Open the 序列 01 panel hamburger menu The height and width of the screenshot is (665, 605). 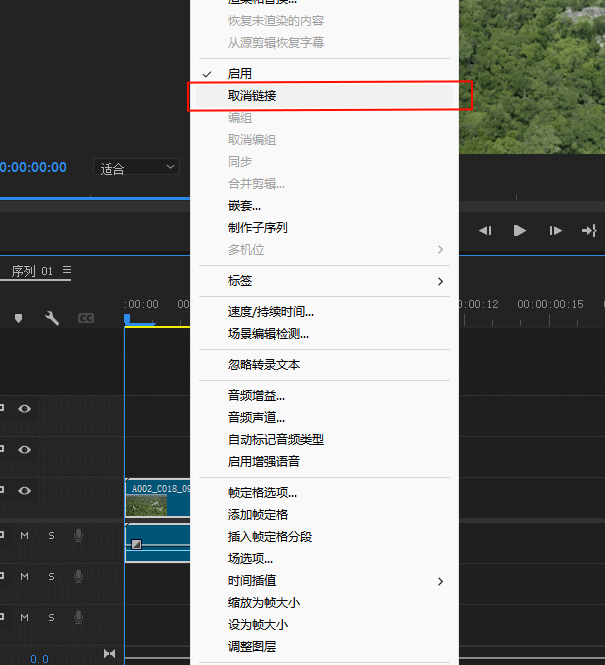click(x=67, y=270)
